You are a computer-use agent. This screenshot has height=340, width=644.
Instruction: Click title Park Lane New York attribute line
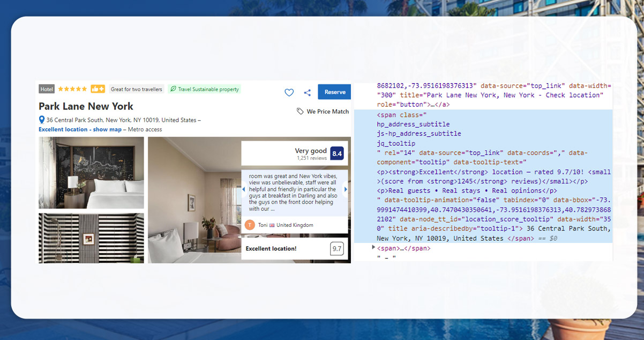[490, 95]
